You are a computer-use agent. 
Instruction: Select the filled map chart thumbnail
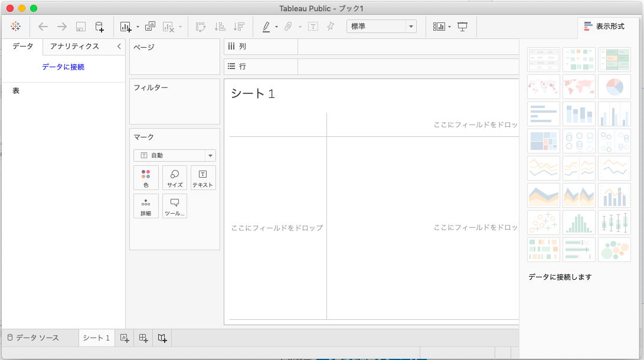tap(578, 87)
